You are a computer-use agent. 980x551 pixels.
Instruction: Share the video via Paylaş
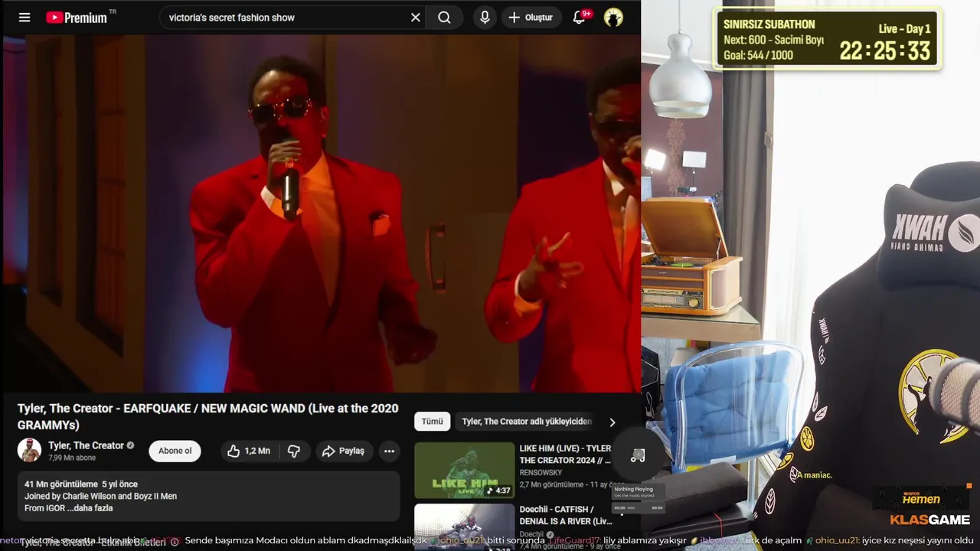[x=343, y=451]
